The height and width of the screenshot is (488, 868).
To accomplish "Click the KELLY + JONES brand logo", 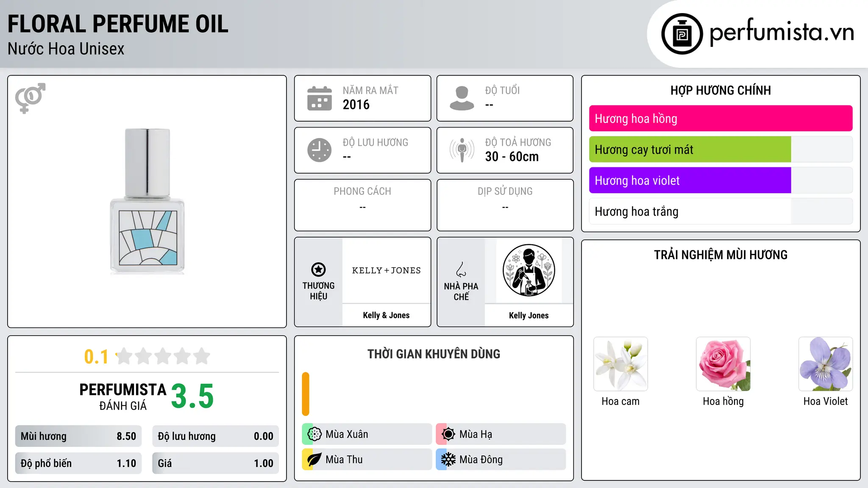I will (x=386, y=270).
